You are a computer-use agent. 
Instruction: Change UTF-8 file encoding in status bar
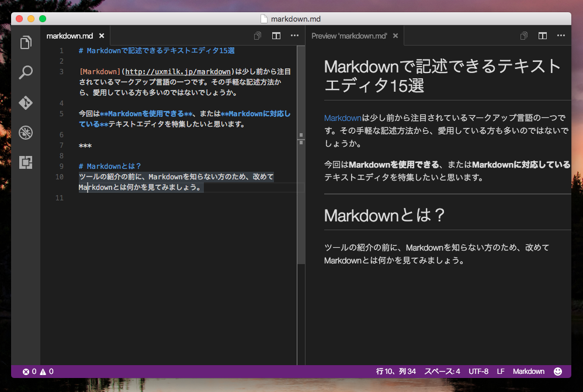tap(478, 372)
